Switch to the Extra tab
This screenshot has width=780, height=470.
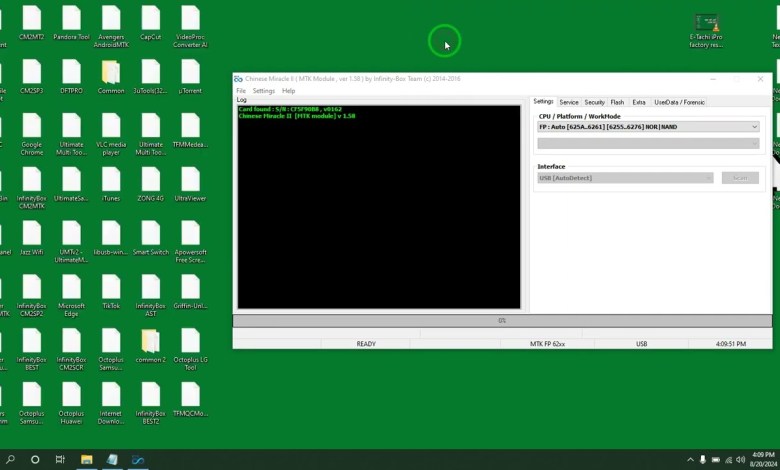coord(639,102)
